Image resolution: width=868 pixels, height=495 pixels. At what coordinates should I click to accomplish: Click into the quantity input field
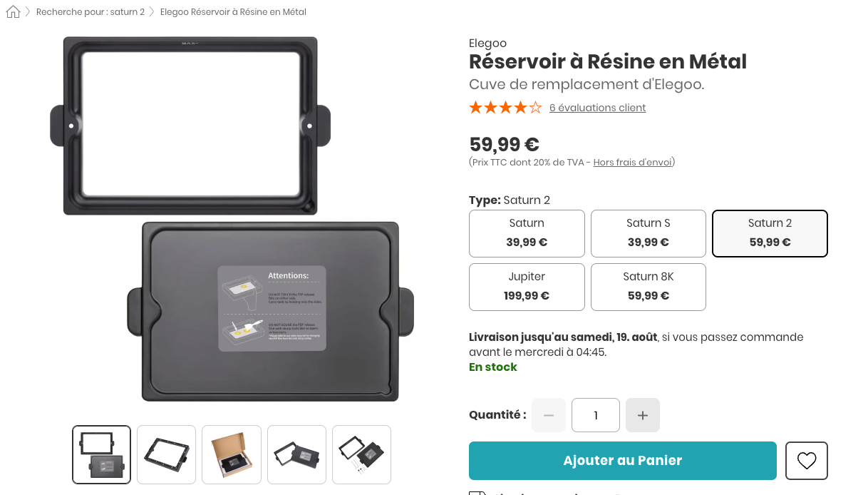(x=596, y=415)
